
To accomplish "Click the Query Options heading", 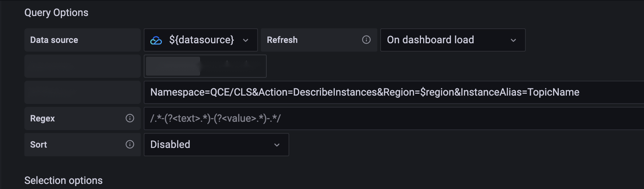I will [x=56, y=13].
